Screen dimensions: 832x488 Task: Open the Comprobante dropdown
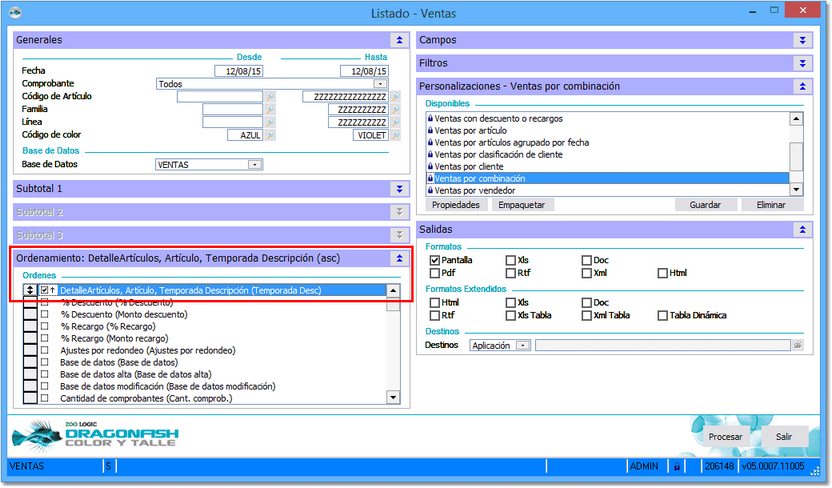tap(394, 84)
